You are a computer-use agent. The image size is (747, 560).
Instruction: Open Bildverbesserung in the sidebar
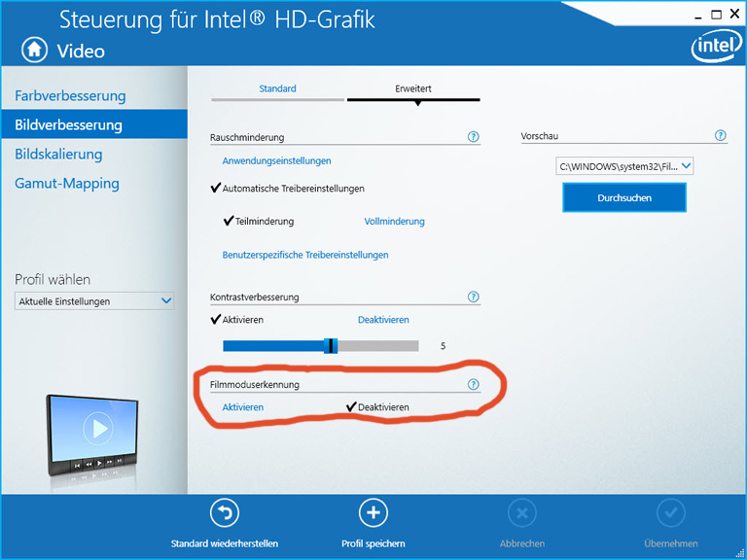[x=94, y=124]
